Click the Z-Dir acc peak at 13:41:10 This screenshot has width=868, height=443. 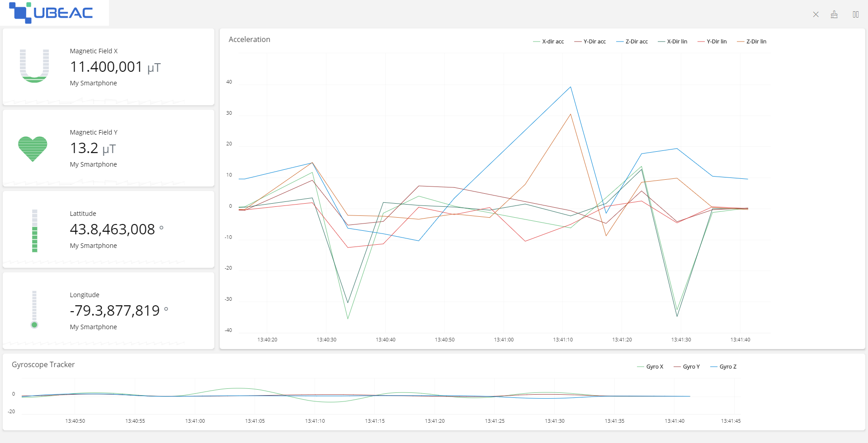571,87
